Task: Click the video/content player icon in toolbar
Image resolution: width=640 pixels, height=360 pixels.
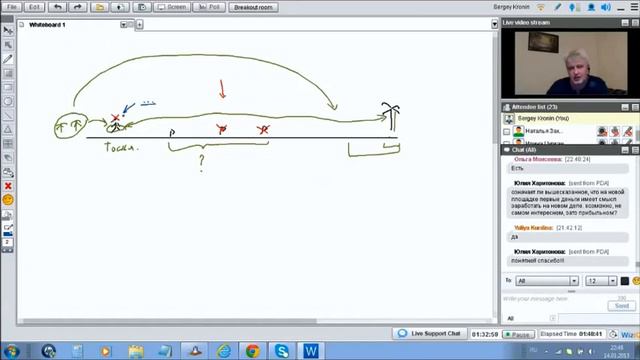Action: tap(142, 7)
